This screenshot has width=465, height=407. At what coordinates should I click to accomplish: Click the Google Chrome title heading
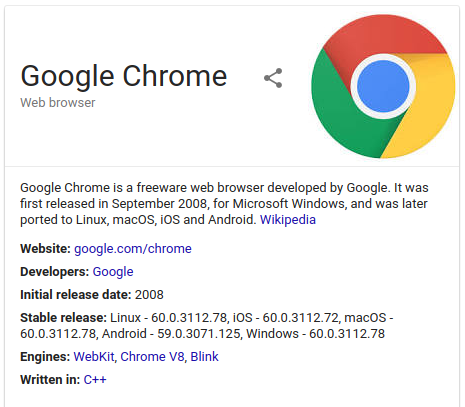(124, 76)
